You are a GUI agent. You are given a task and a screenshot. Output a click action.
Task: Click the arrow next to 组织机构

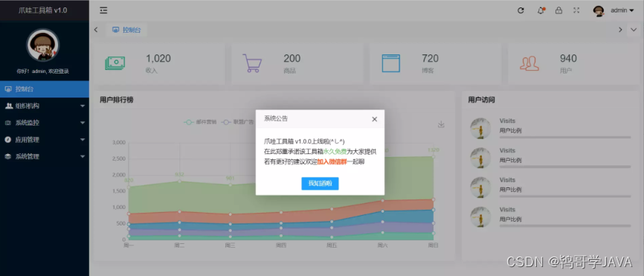click(x=83, y=106)
